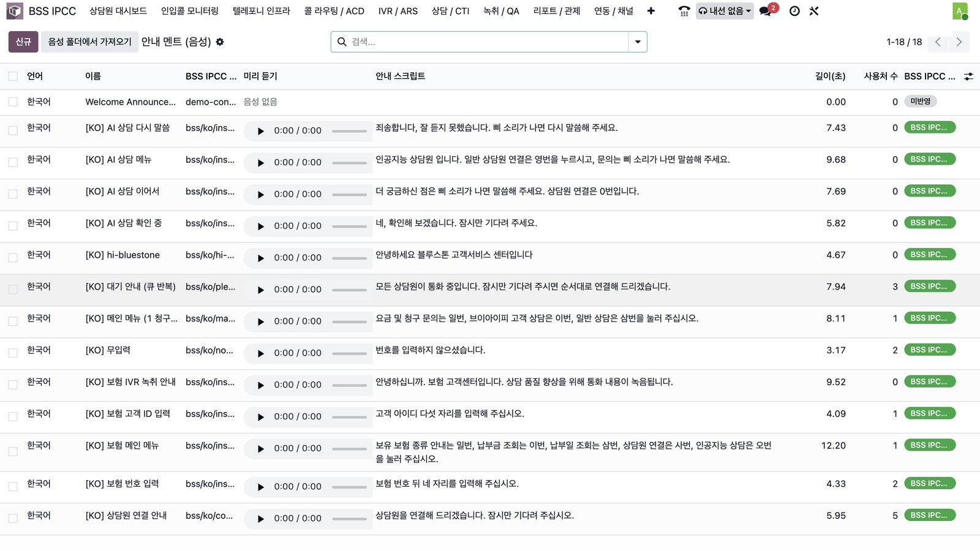Seek audio slider for [KO] AI 상담 이어서
The image size is (980, 551).
pyautogui.click(x=350, y=195)
